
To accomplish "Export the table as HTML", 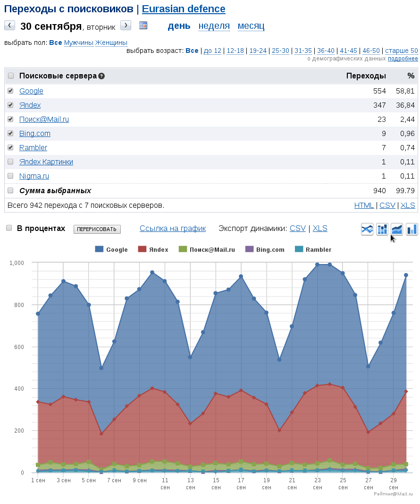I will point(364,205).
